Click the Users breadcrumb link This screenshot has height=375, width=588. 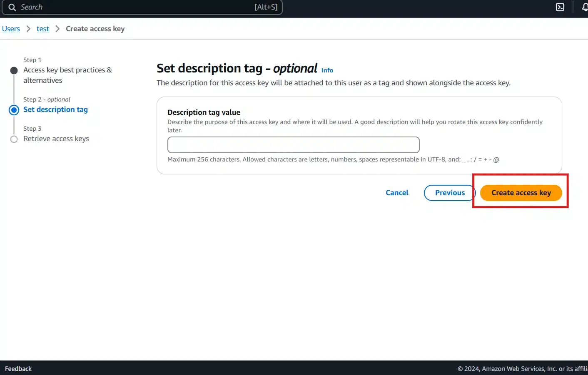tap(11, 28)
